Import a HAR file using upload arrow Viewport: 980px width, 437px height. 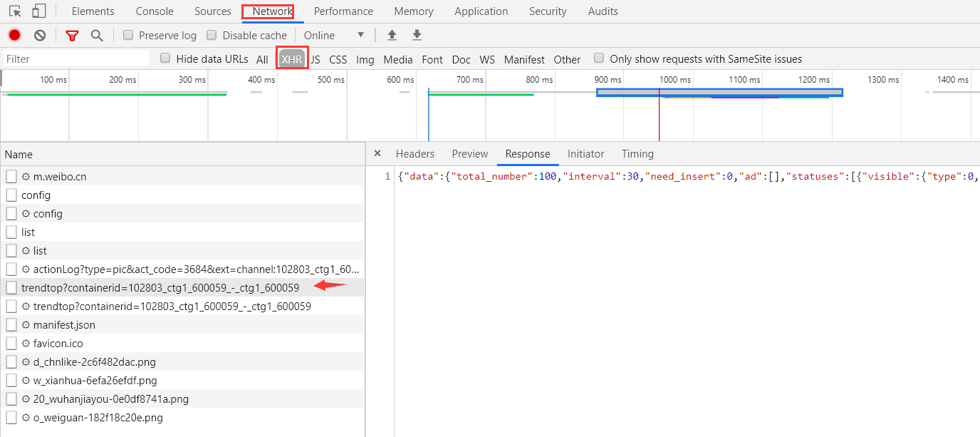(x=392, y=35)
